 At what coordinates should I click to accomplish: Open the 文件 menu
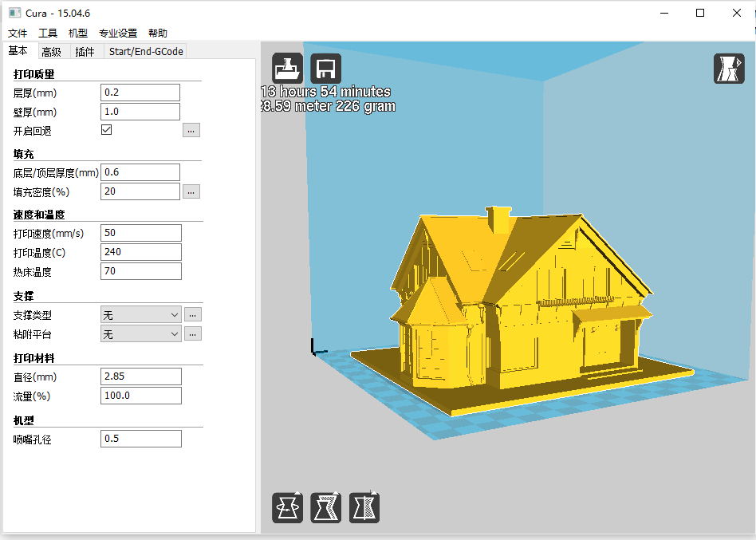click(18, 34)
